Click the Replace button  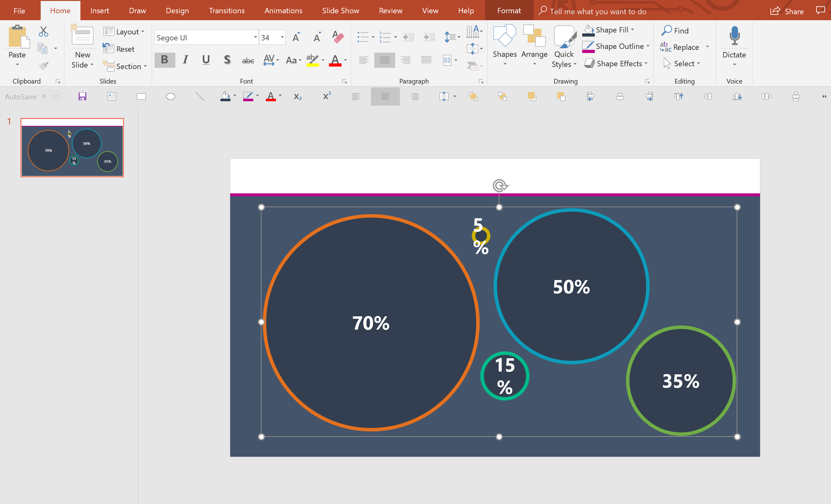click(680, 47)
